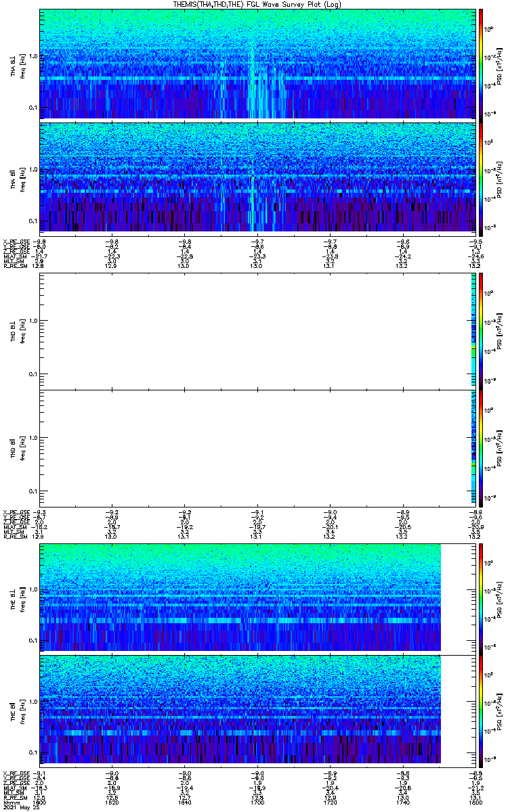Click the 1640 time tick label
508x812 pixels.
pyautogui.click(x=184, y=803)
